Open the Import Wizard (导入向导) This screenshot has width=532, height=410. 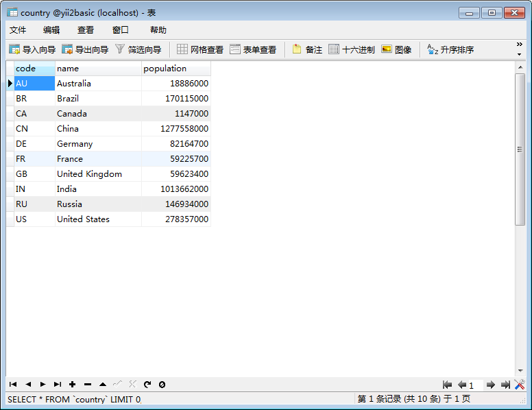point(32,49)
